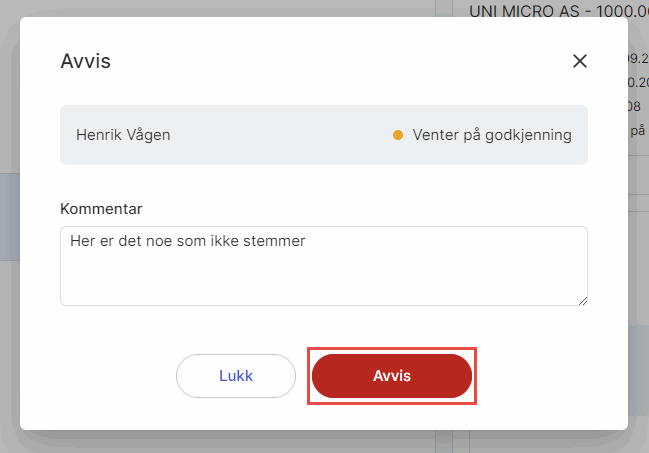The width and height of the screenshot is (649, 453).
Task: Click the Avvis dialog heading
Action: click(x=86, y=61)
